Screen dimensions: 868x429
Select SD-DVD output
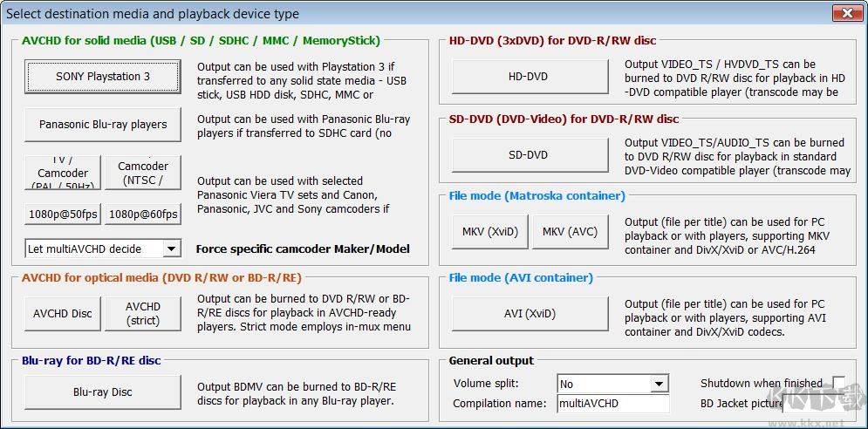pyautogui.click(x=529, y=155)
